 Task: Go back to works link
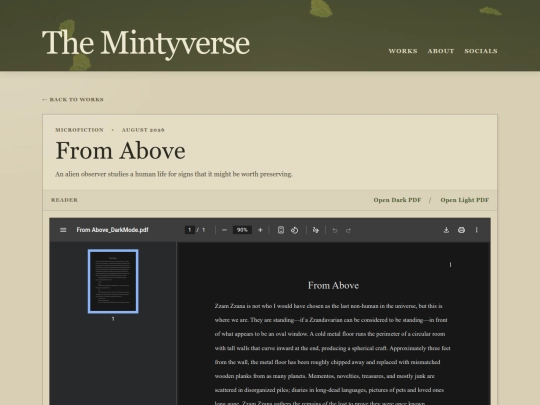73,100
